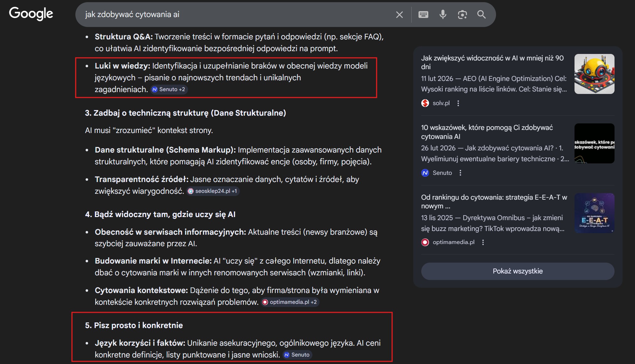Viewport: 635px width, 364px height.
Task: Click inside the search input field
Action: coord(217,14)
